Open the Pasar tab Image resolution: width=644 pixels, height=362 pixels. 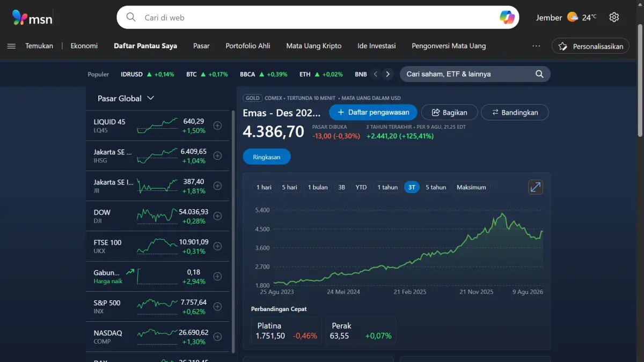(x=201, y=46)
